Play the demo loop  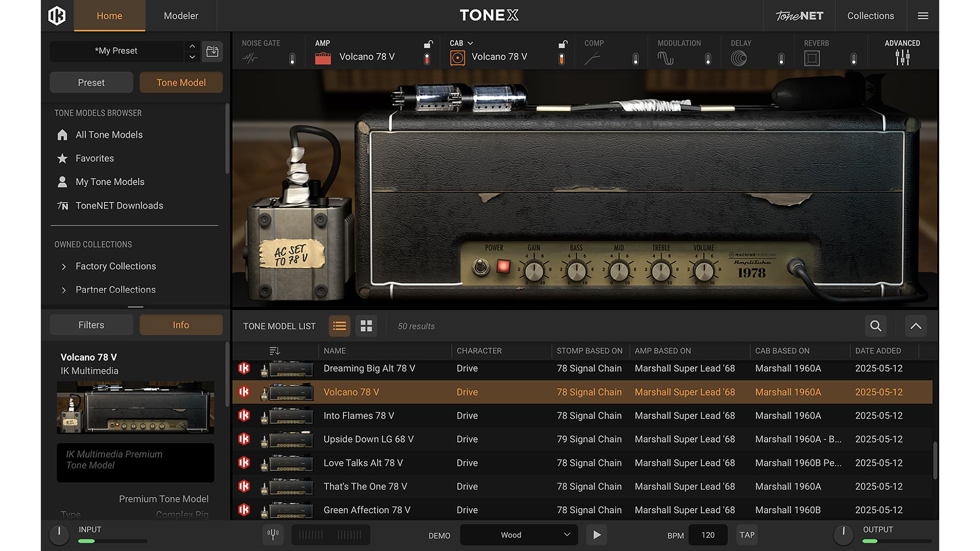click(x=596, y=535)
